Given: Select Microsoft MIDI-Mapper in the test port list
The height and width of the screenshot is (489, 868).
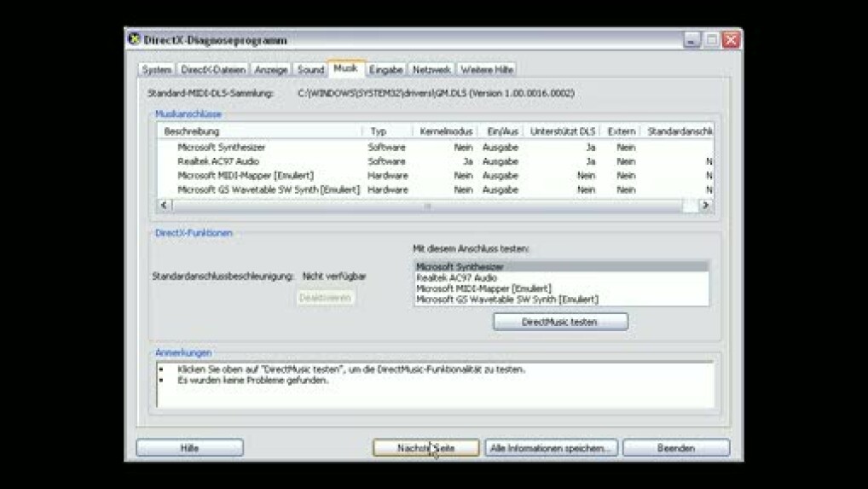Looking at the screenshot, I should (x=483, y=288).
